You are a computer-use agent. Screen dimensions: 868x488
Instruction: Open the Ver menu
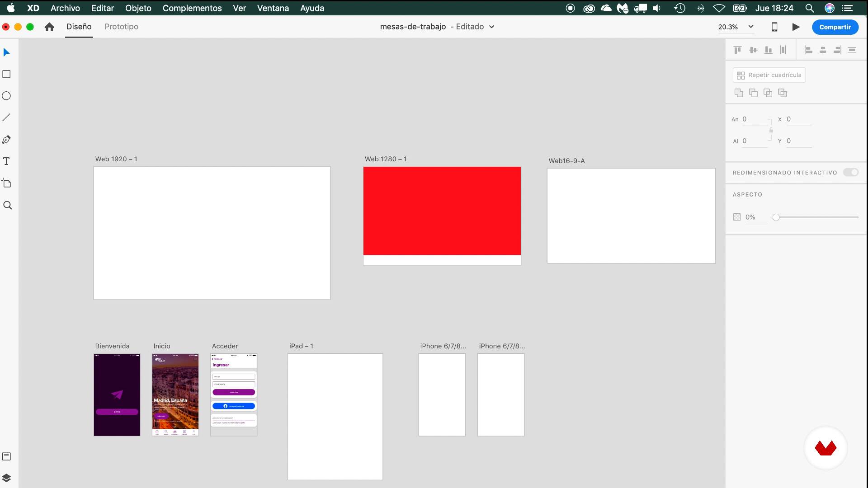[240, 8]
